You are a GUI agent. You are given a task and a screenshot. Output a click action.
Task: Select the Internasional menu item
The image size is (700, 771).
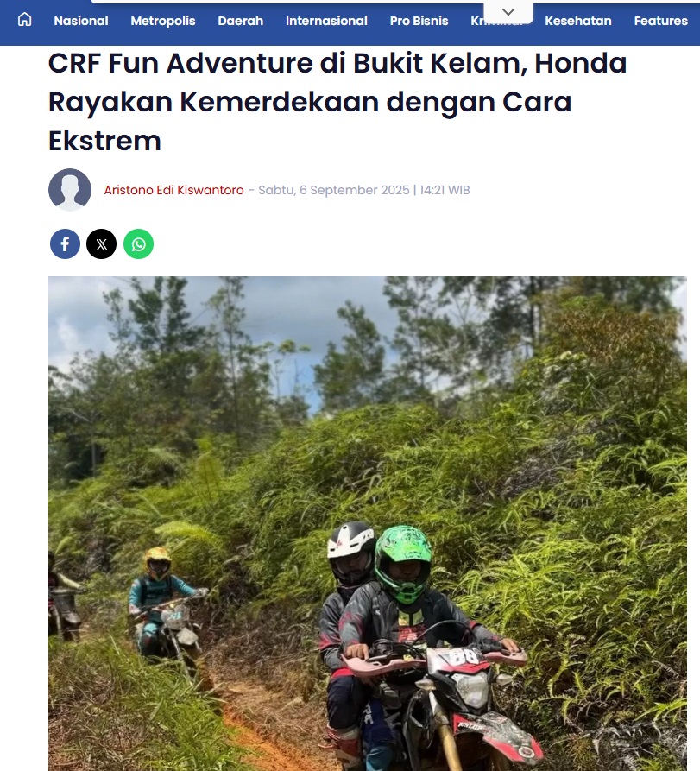click(326, 21)
